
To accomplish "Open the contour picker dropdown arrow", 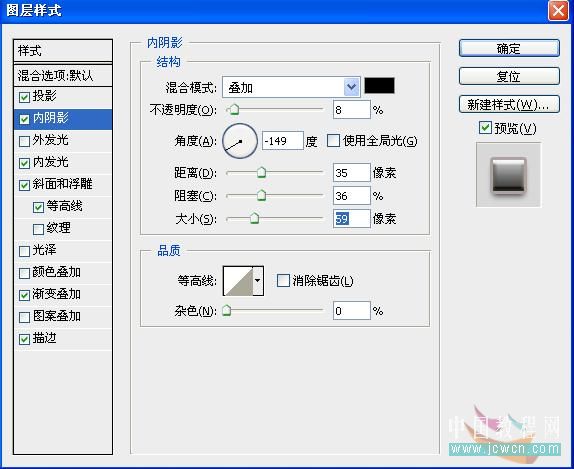I will (258, 281).
